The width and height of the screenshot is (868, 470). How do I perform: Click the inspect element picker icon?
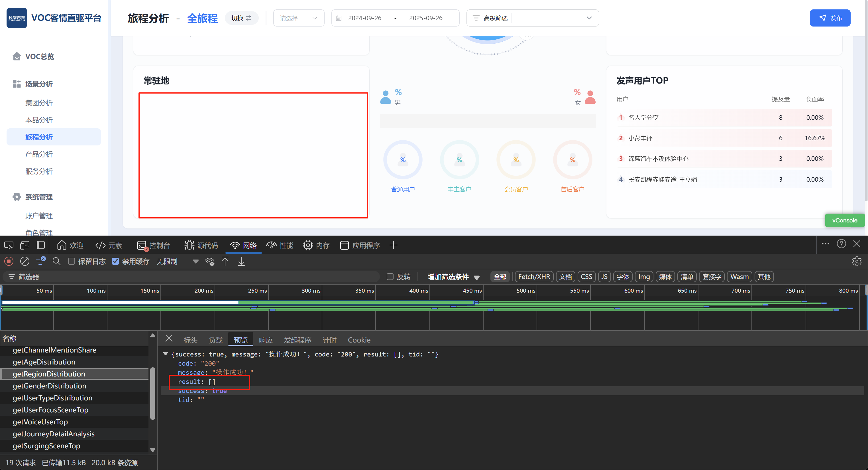pos(9,245)
